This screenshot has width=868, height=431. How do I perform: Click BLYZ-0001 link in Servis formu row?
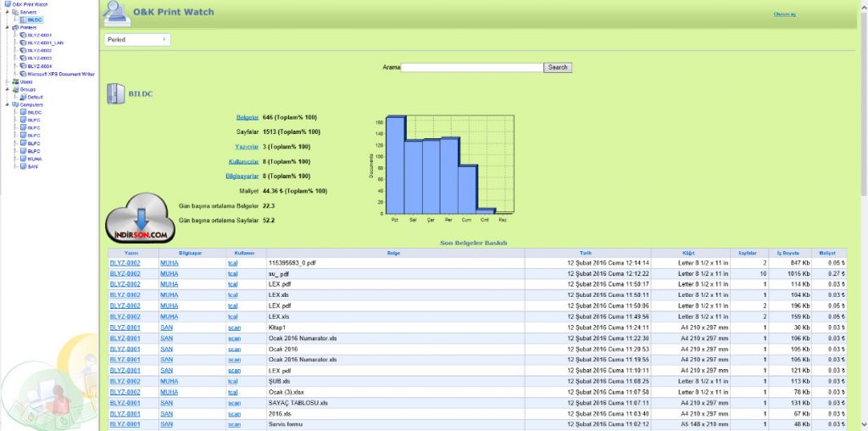coord(125,424)
